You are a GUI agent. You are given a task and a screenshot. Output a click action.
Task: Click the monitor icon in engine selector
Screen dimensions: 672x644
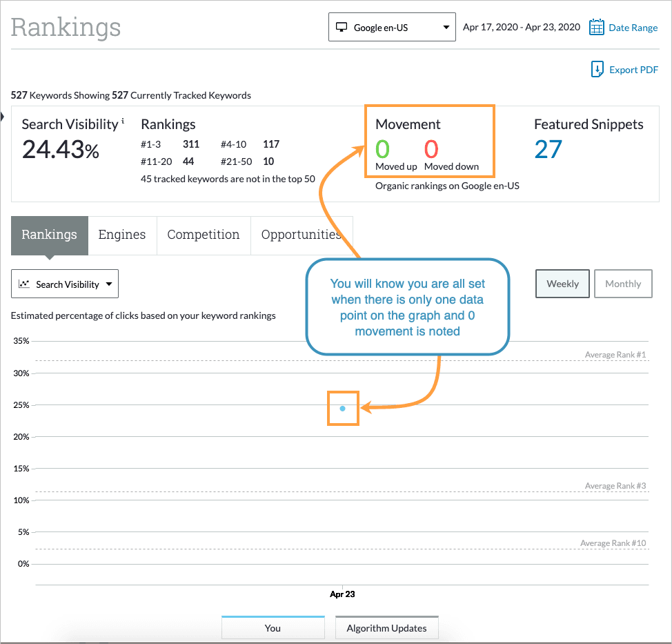point(341,28)
